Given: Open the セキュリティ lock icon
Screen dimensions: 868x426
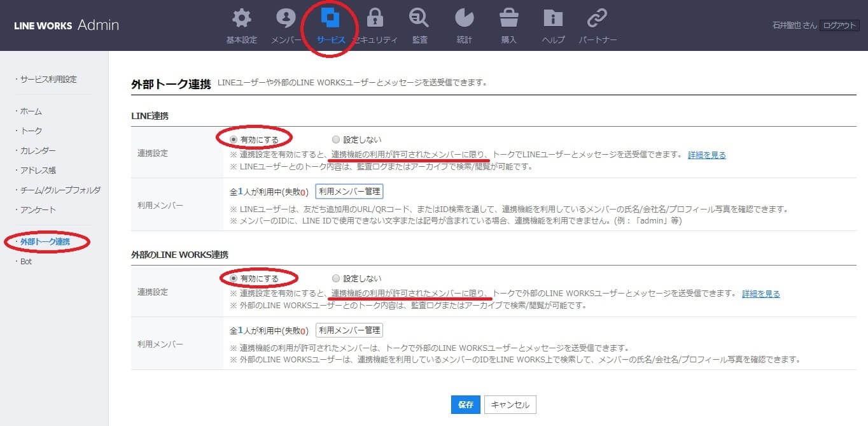Looking at the screenshot, I should pyautogui.click(x=375, y=19).
